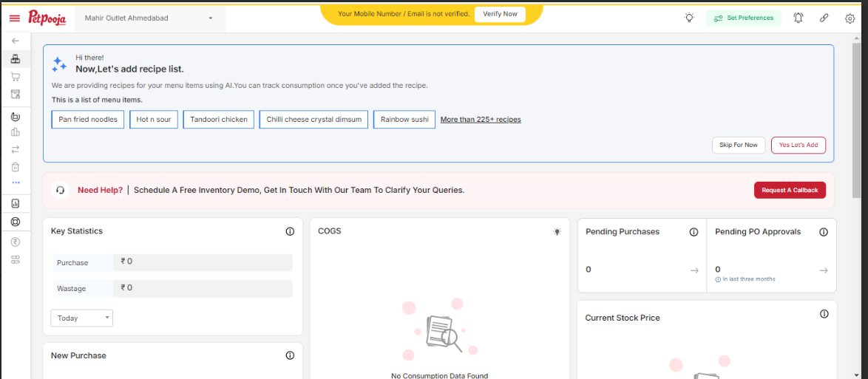This screenshot has width=868, height=379.
Task: Click the Wastage ₹ 0 value
Action: tap(203, 288)
